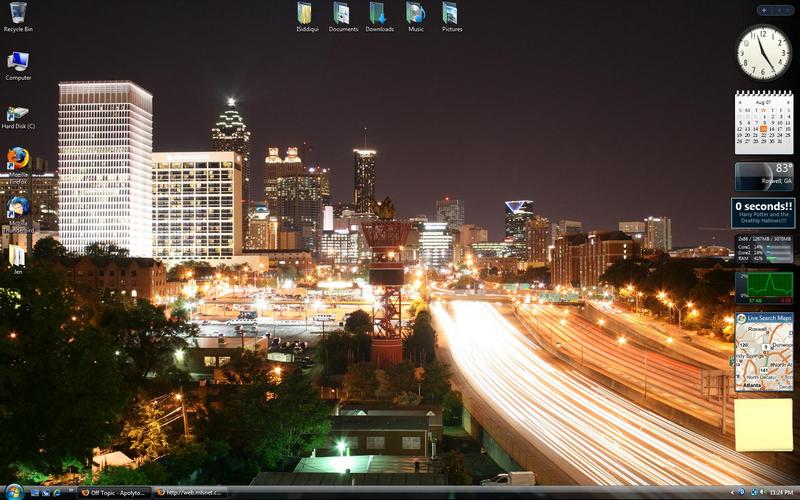Click the volume icon in system tray
Image resolution: width=800 pixels, height=500 pixels.
[762, 492]
